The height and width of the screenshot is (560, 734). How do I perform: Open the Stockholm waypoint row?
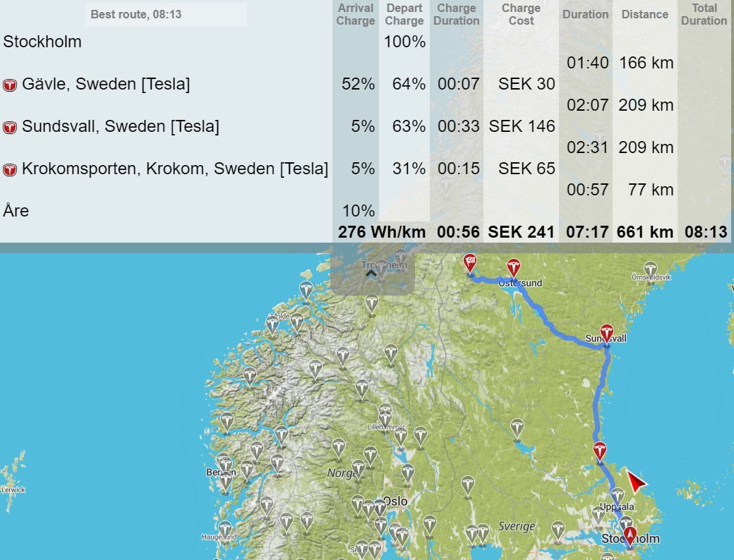coord(42,42)
